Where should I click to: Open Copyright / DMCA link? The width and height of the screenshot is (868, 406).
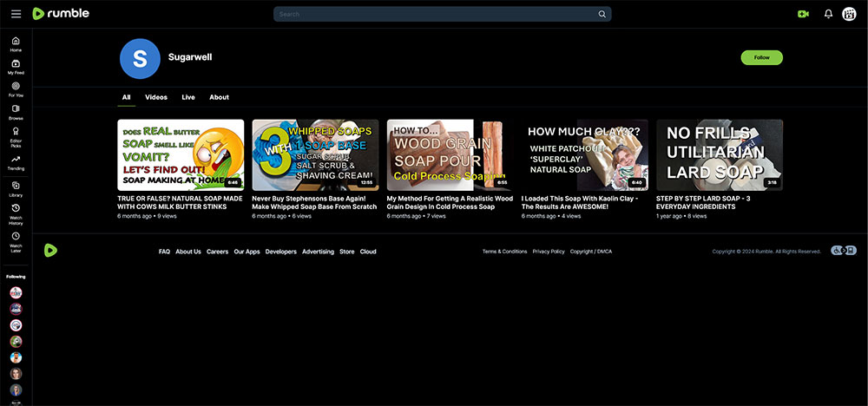(x=591, y=252)
